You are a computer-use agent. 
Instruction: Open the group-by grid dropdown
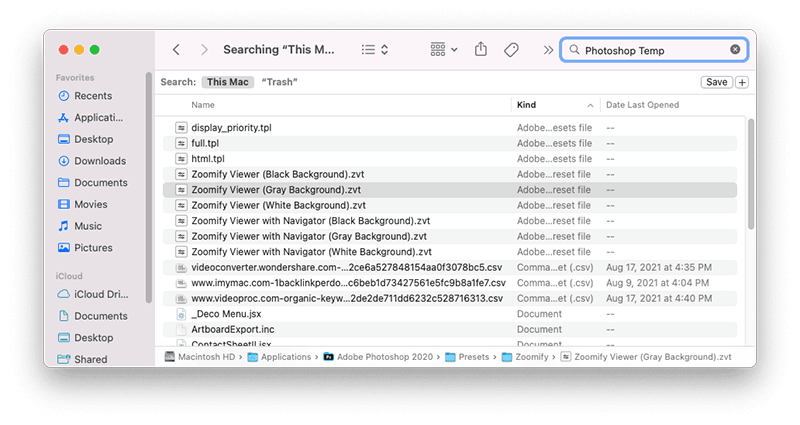(x=443, y=49)
